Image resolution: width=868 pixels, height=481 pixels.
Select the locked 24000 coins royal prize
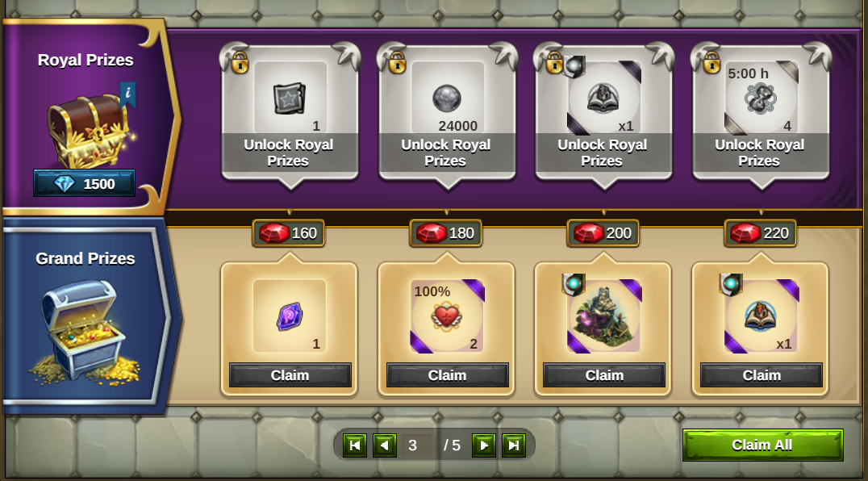447,98
